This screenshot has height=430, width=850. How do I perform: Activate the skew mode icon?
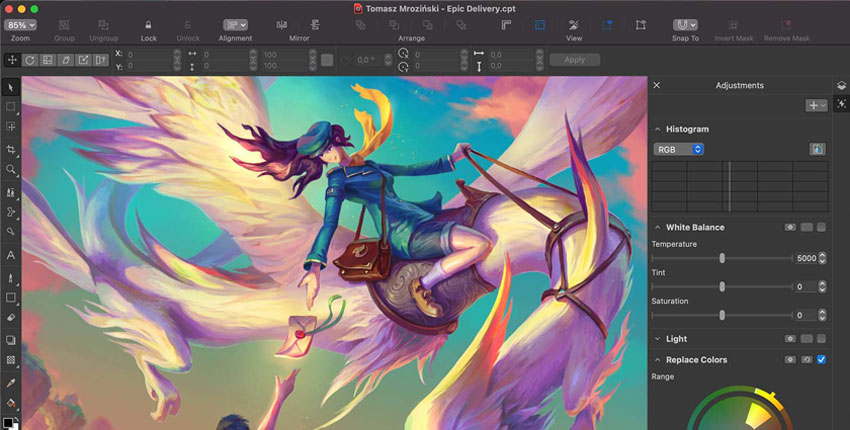point(66,60)
